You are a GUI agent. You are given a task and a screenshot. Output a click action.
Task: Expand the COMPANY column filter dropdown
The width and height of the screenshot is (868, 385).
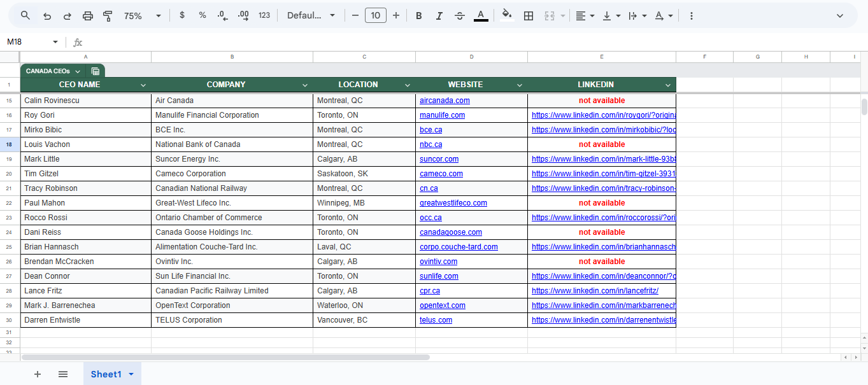[305, 85]
